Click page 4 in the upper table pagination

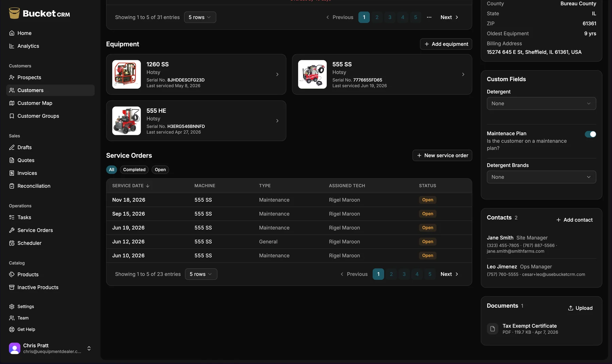pos(403,17)
